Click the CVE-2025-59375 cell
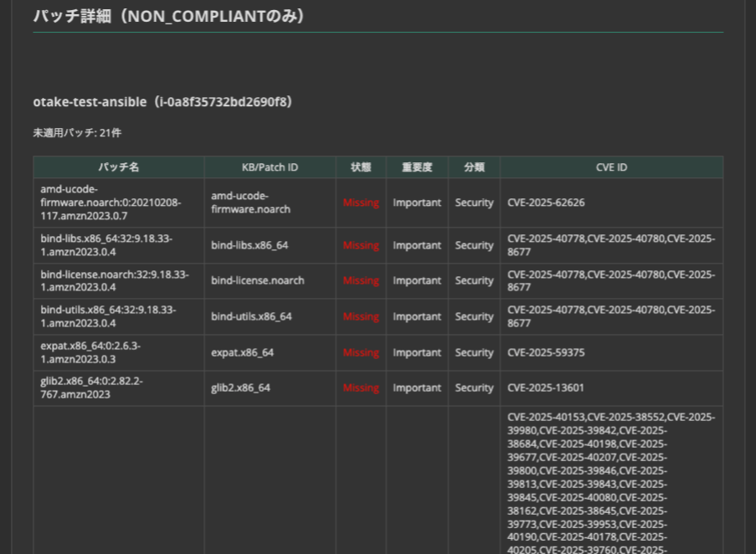The height and width of the screenshot is (554, 756). 546,352
